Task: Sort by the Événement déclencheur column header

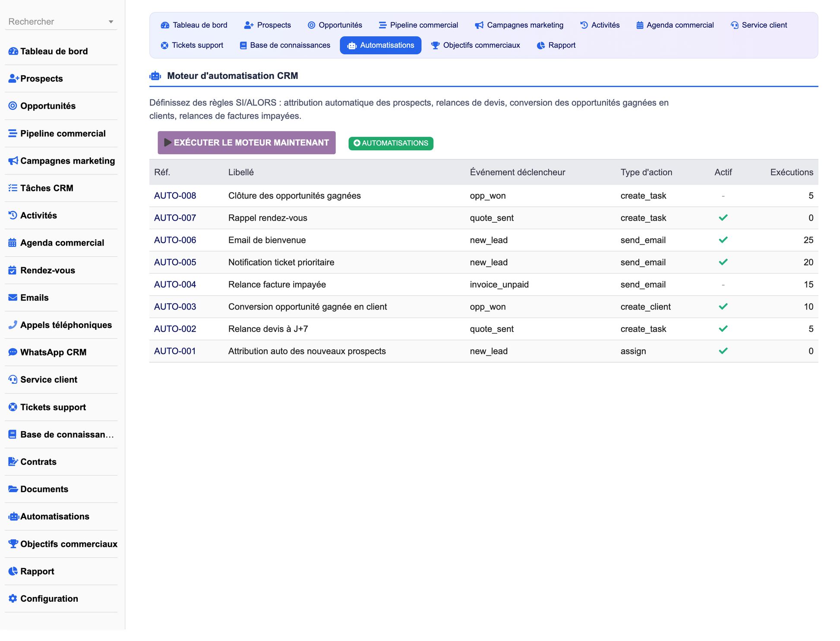Action: (x=517, y=172)
